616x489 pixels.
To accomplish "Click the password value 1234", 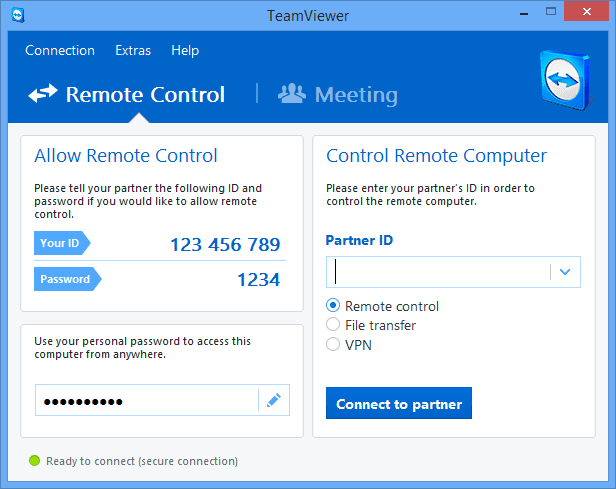I will [259, 280].
